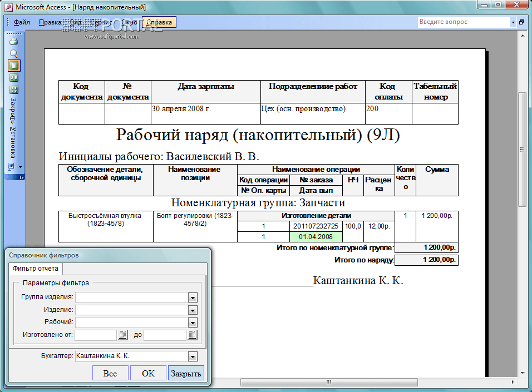Click the date cell 01.04.2008
This screenshot has width=532, height=392.
[316, 237]
